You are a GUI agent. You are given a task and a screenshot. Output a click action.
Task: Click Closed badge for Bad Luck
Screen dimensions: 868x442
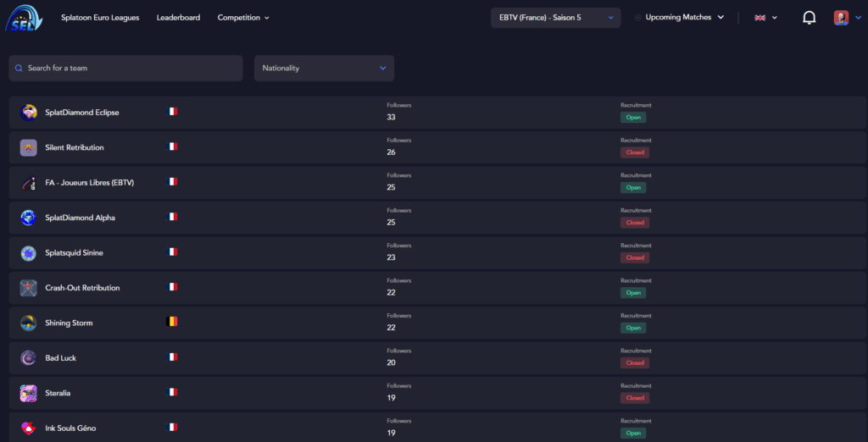[x=635, y=363]
